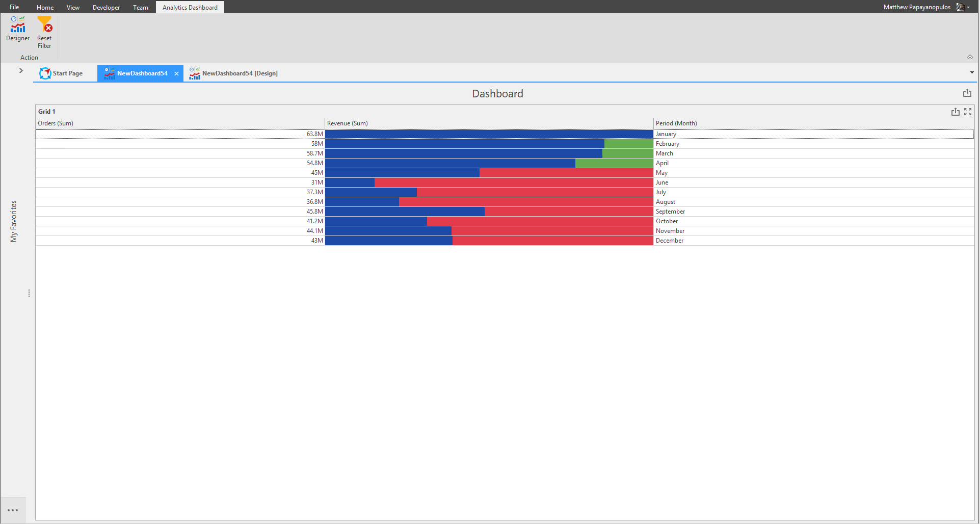Switch to the Home ribbon tab

pos(45,7)
